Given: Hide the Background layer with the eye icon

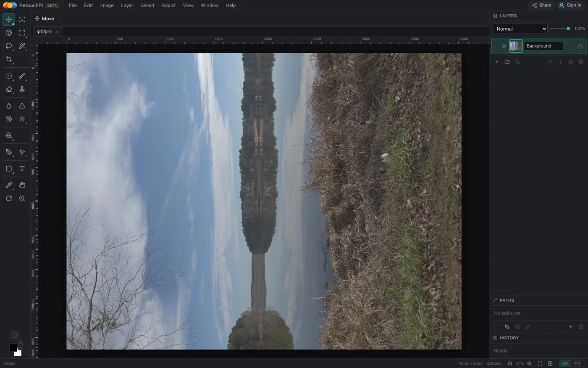Looking at the screenshot, I should (x=504, y=46).
